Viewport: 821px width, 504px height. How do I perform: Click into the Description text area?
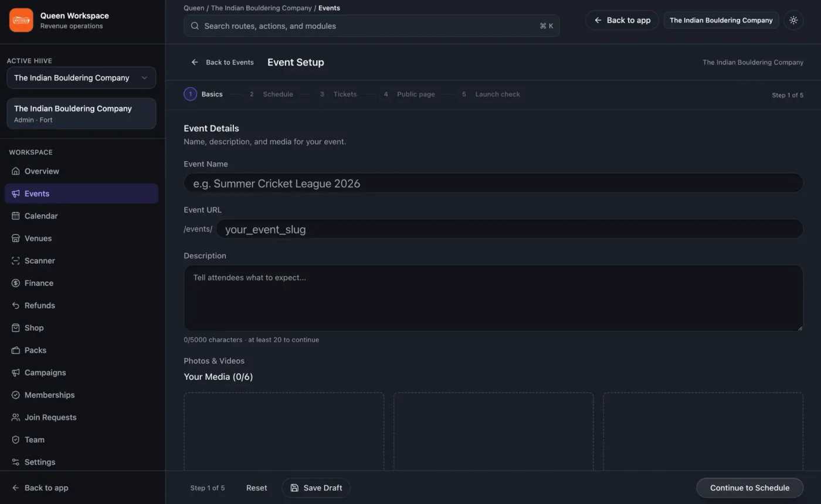point(493,298)
